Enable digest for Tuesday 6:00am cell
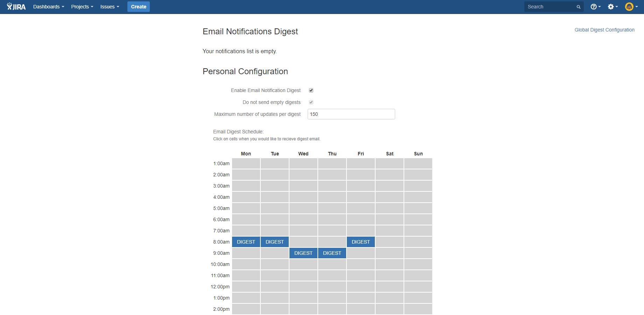The image size is (644, 315). tap(275, 219)
